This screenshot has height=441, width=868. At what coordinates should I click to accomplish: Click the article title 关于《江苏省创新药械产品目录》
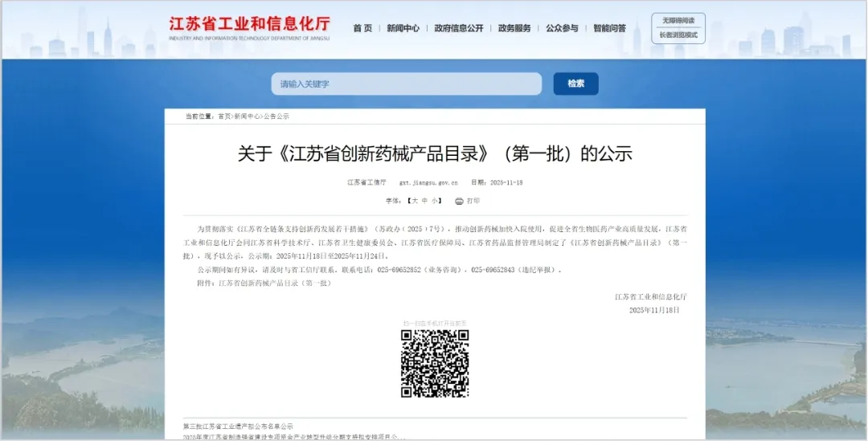point(363,153)
